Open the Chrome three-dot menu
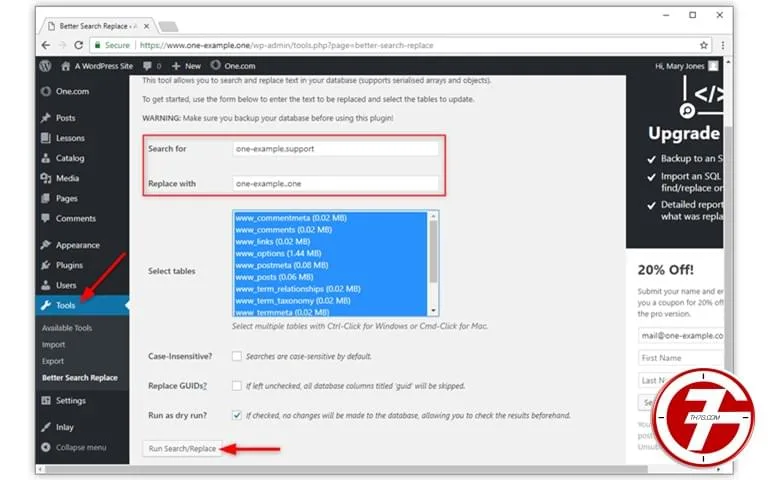Screen dimensions: 768x480 click(x=722, y=45)
